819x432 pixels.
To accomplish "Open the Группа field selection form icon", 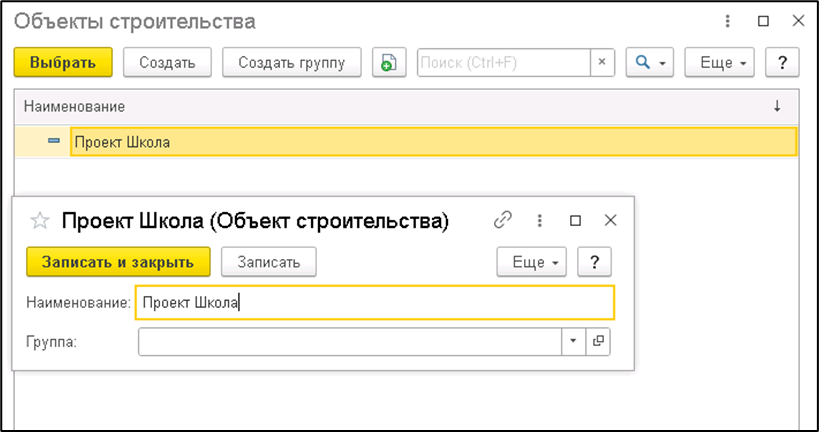I will click(598, 341).
